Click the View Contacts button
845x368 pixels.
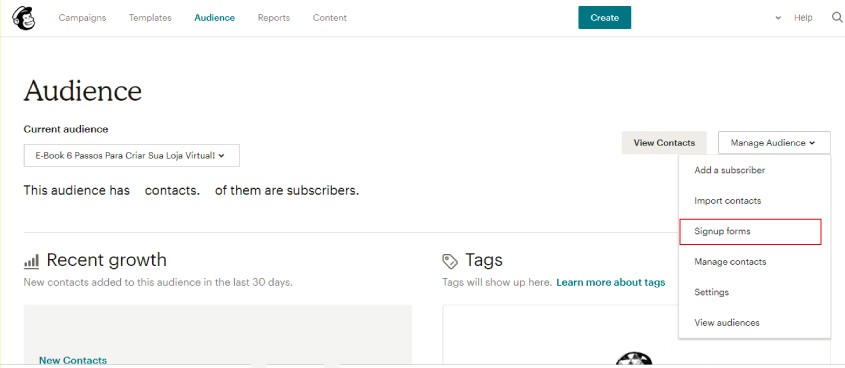[664, 143]
